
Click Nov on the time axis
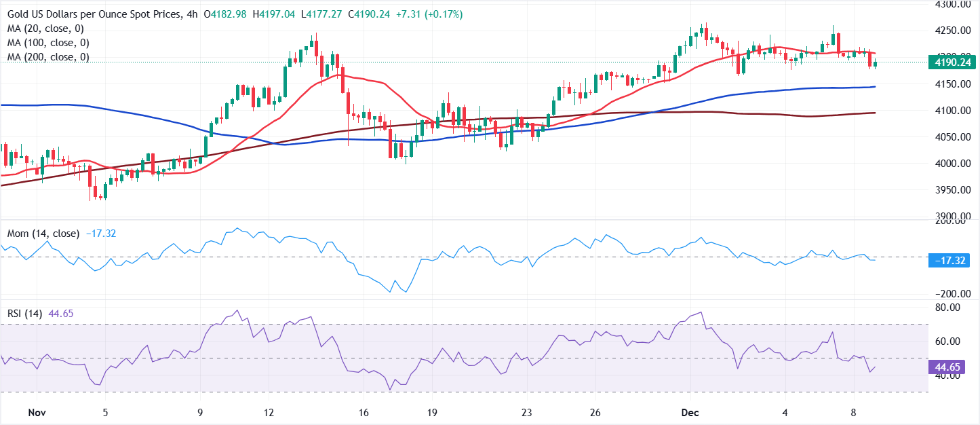click(37, 411)
